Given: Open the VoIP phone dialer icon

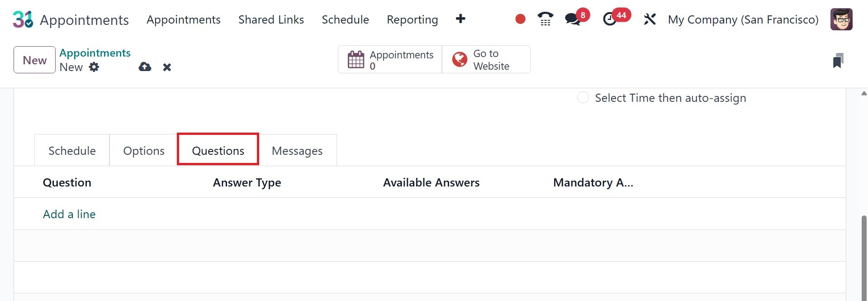Looking at the screenshot, I should coord(545,19).
